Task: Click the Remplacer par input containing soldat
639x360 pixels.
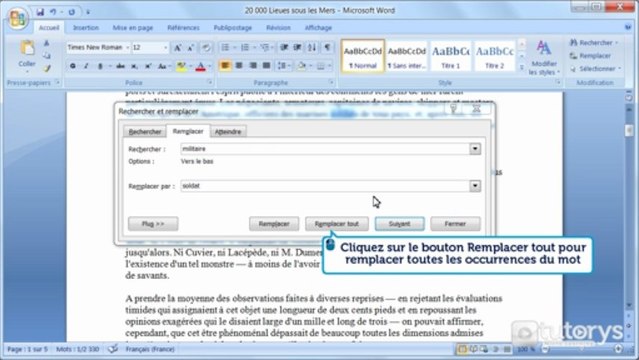Action: pyautogui.click(x=325, y=186)
